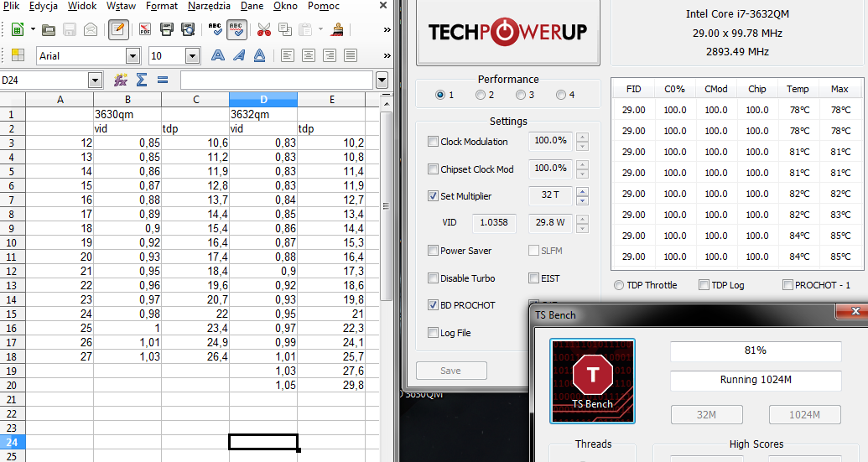Run Spelling check icon
This screenshot has width=868, height=462.
[216, 29]
